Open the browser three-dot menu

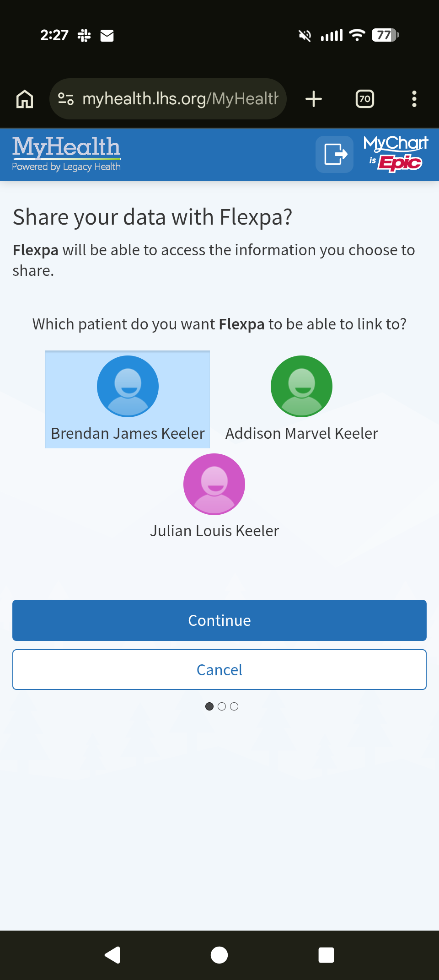[x=414, y=99]
